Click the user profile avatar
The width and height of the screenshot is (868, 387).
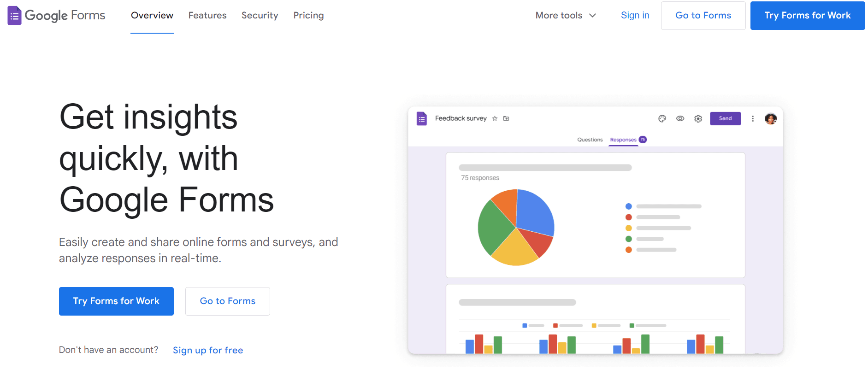point(771,118)
